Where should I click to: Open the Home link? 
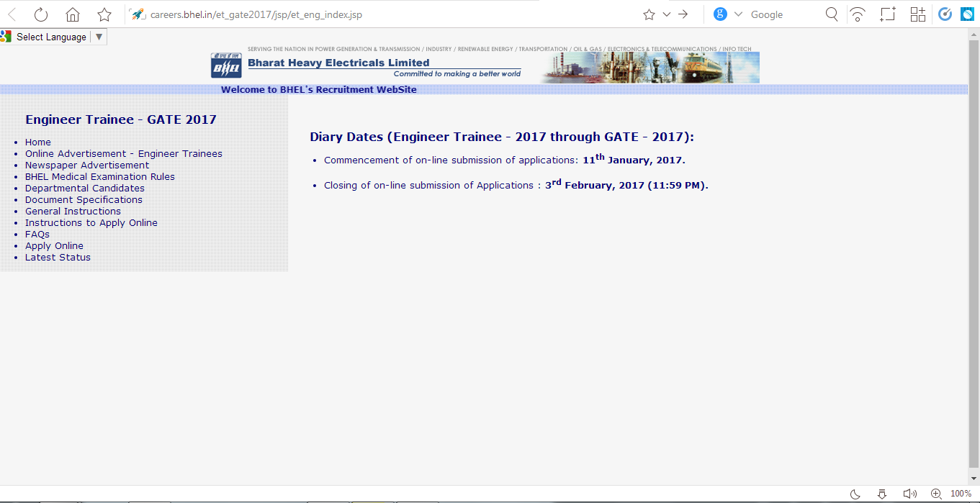(38, 142)
